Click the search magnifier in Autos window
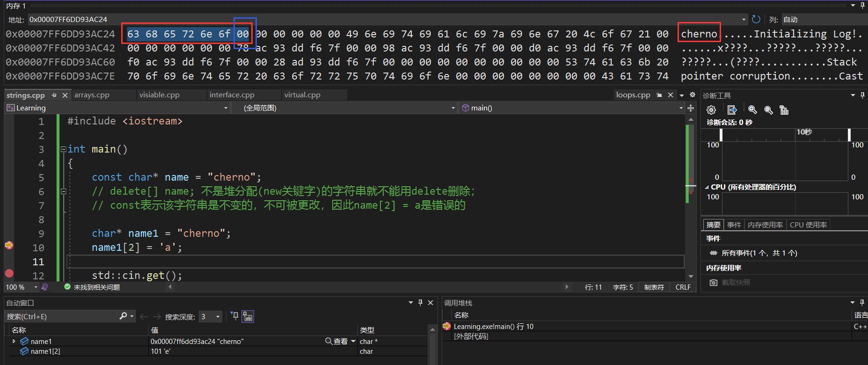This screenshot has height=365, width=868. pyautogui.click(x=123, y=316)
